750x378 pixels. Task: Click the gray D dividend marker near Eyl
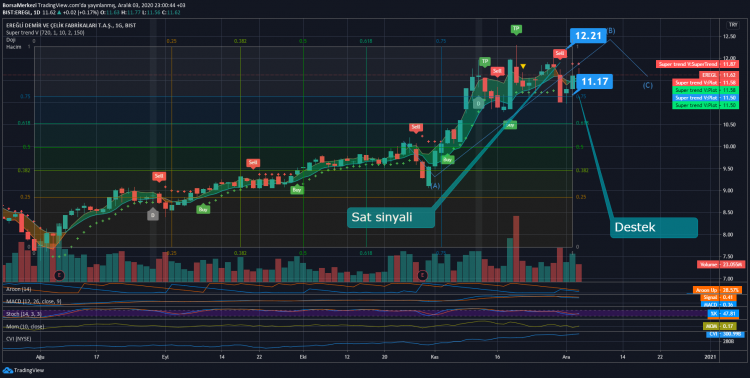[153, 215]
